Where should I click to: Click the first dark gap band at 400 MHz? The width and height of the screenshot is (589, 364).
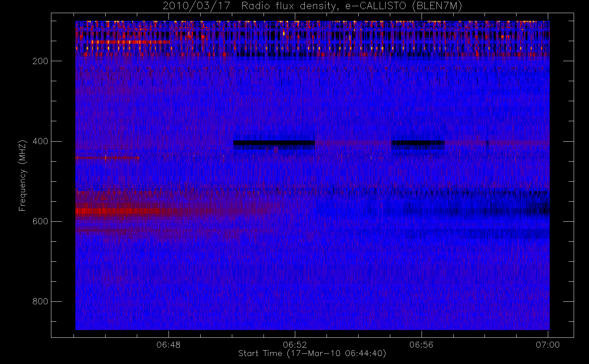(x=274, y=143)
